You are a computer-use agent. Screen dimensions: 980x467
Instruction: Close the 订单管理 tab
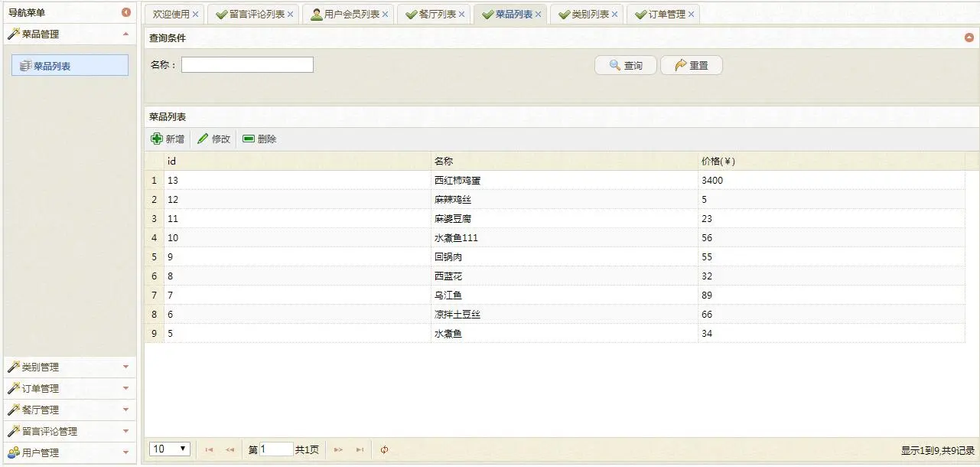692,14
